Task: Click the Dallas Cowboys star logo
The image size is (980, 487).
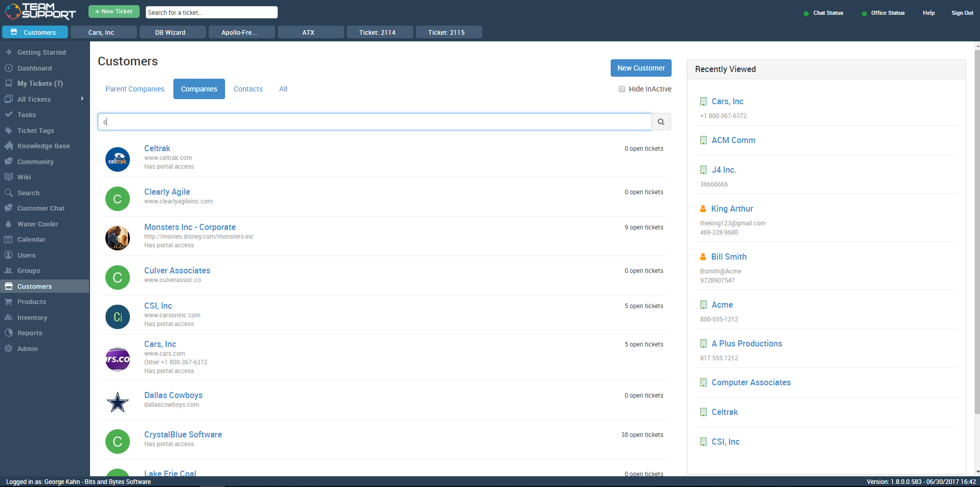Action: click(x=118, y=403)
